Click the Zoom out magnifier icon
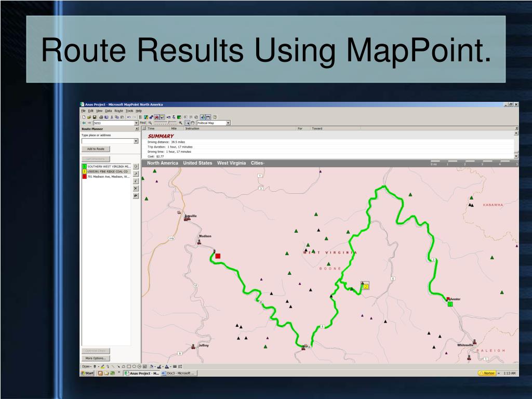 pos(150,123)
